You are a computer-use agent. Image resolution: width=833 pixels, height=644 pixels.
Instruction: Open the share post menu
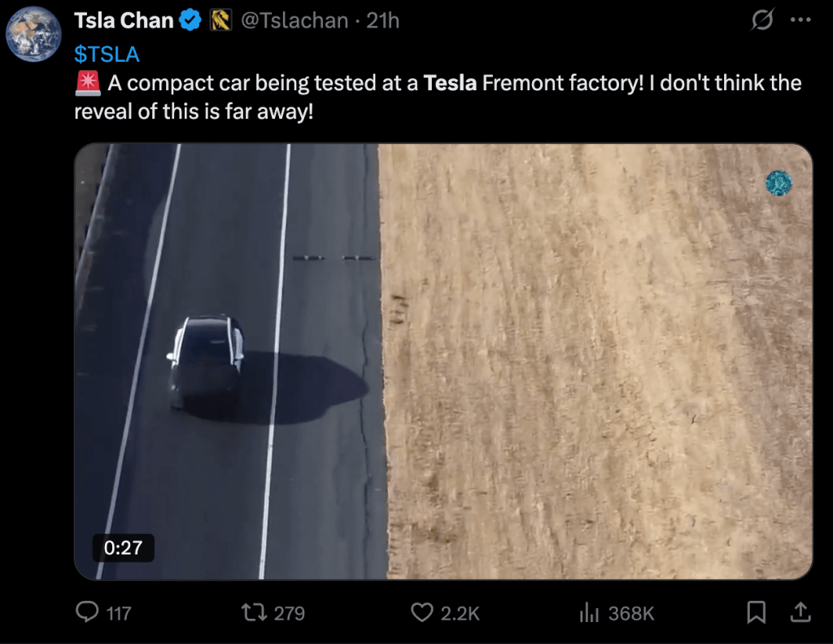[x=800, y=612]
